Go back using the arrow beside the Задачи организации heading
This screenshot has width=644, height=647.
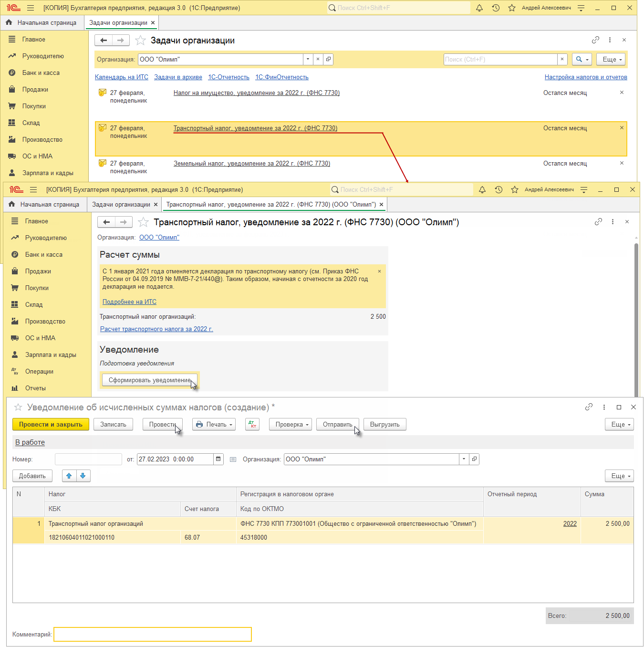(x=104, y=41)
